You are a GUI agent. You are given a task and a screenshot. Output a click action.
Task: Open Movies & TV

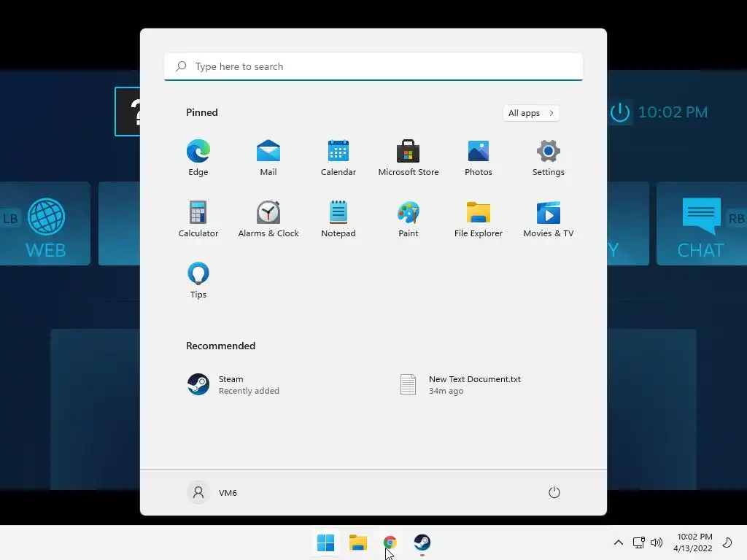click(549, 219)
